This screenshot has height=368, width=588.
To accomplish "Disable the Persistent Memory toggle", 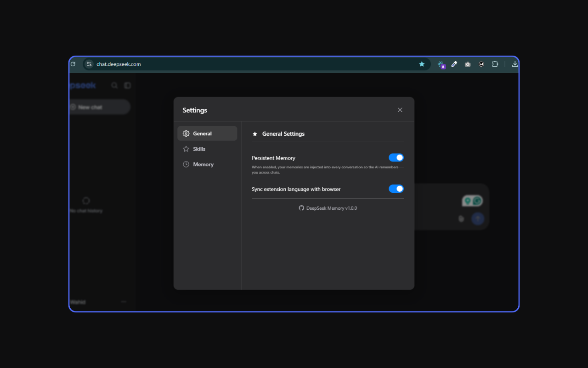I will point(396,158).
